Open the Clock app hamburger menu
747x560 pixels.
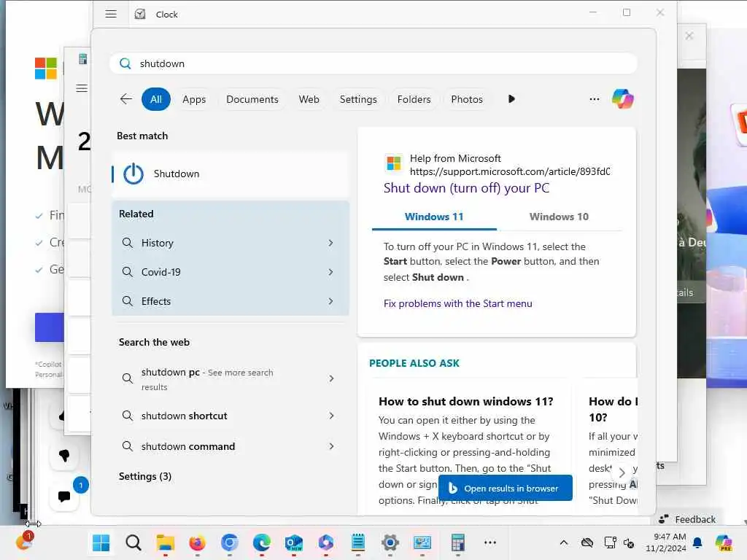click(111, 14)
